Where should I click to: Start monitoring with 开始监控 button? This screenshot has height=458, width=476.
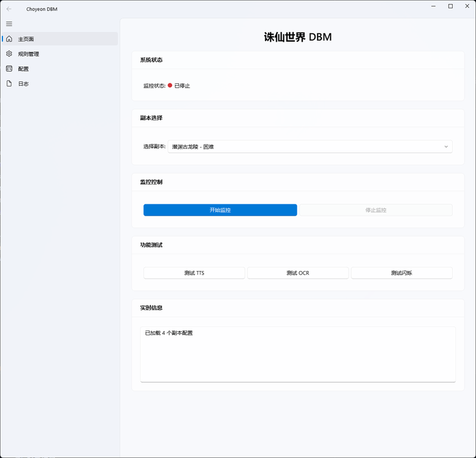220,210
